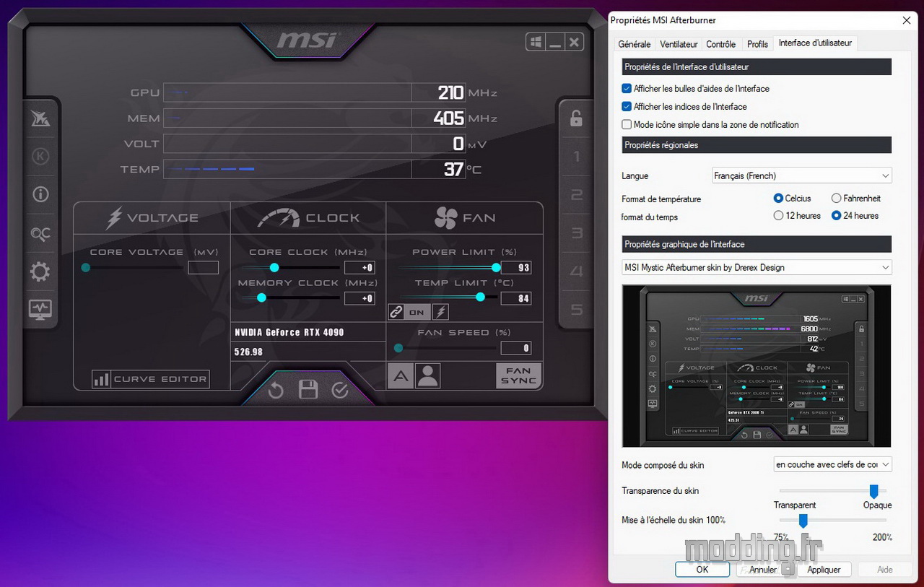924x587 pixels.
Task: Select profile slot 2
Action: pyautogui.click(x=576, y=195)
